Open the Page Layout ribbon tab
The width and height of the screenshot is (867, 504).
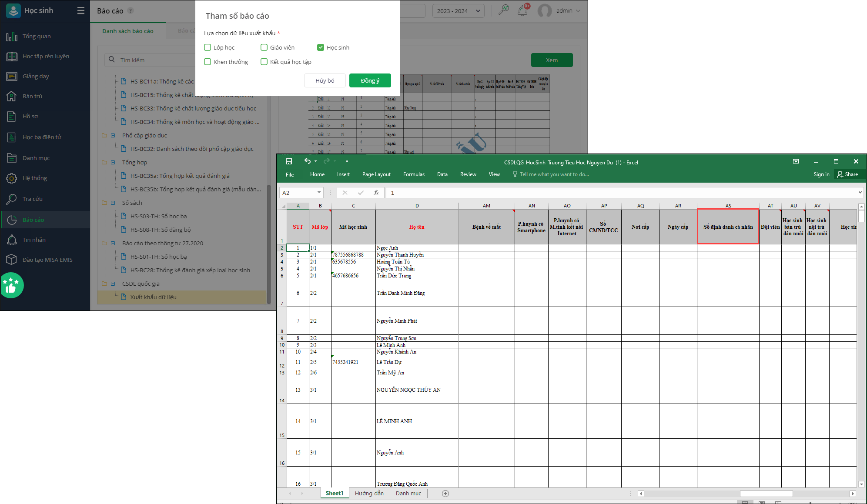pyautogui.click(x=376, y=174)
